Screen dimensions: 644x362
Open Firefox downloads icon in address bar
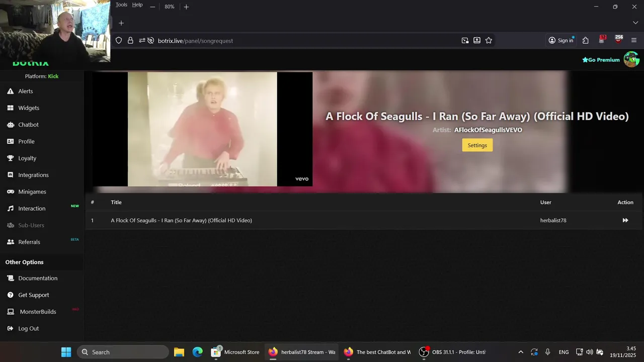pos(477,41)
